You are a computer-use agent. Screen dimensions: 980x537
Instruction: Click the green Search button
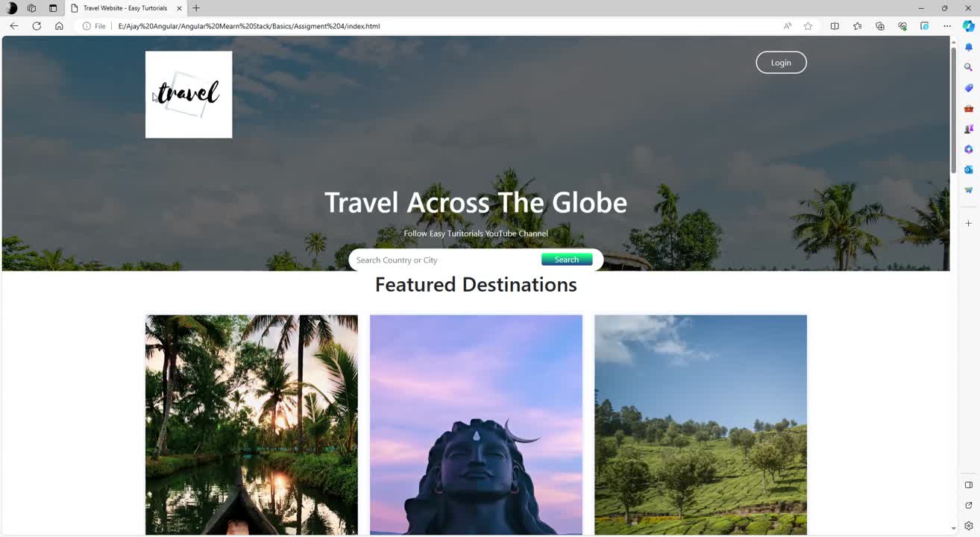pyautogui.click(x=567, y=260)
